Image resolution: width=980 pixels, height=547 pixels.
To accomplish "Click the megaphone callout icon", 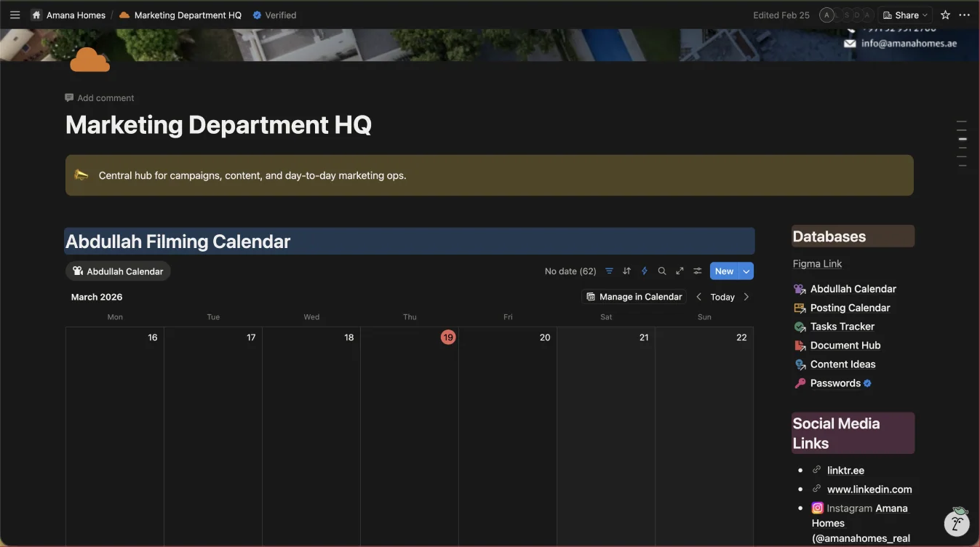I will coord(81,175).
